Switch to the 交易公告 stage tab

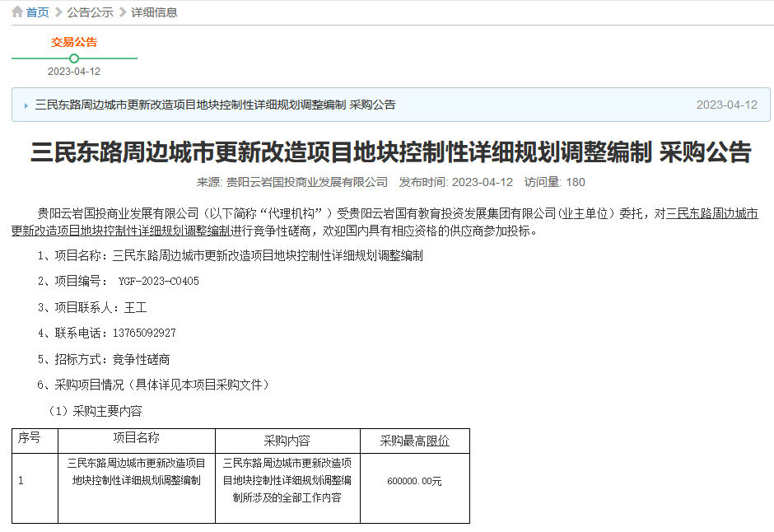(x=74, y=42)
